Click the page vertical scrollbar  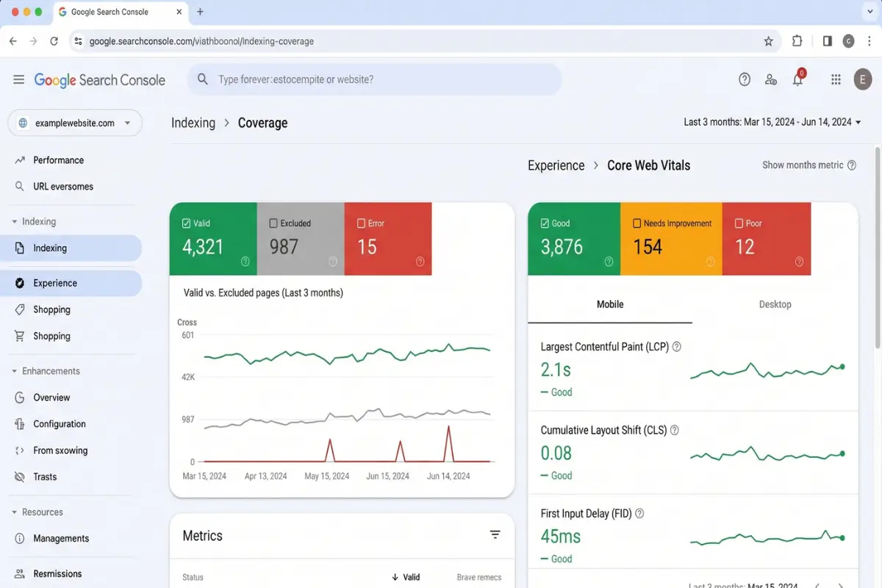[x=877, y=248]
